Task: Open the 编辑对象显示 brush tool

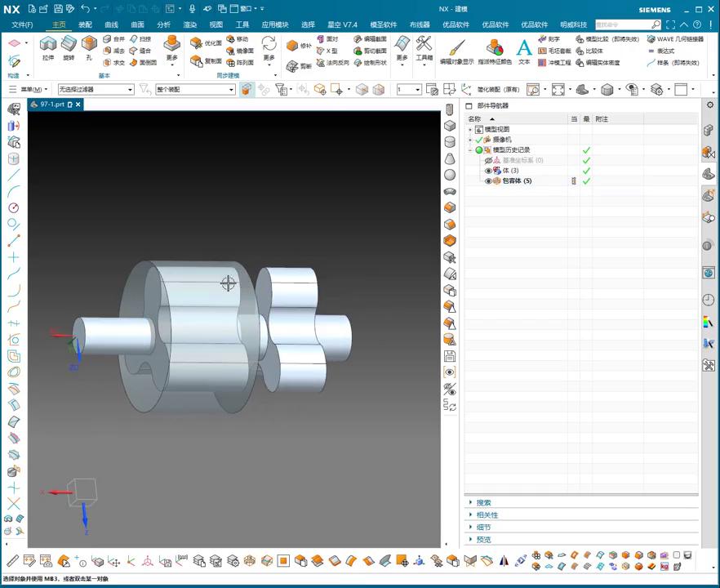Action: (456, 49)
